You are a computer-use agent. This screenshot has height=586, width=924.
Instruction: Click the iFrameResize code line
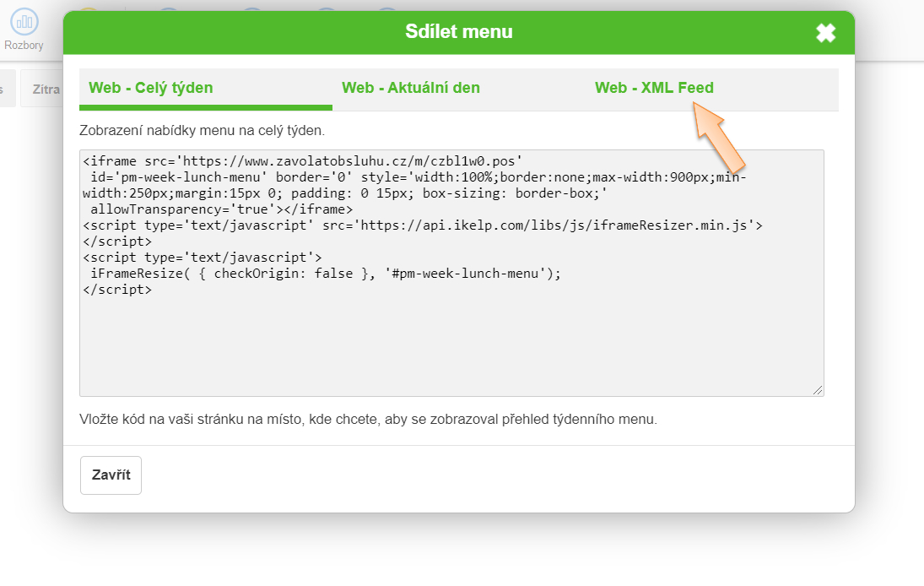click(x=325, y=274)
